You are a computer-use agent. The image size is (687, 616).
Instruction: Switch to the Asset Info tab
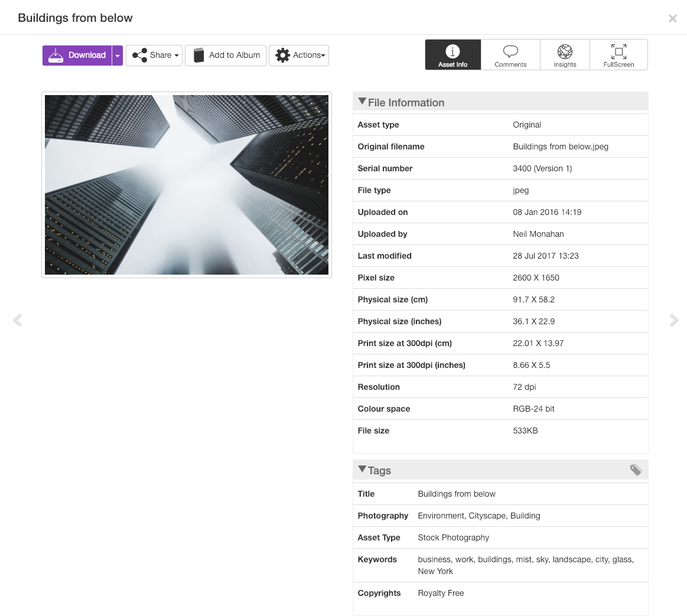453,55
